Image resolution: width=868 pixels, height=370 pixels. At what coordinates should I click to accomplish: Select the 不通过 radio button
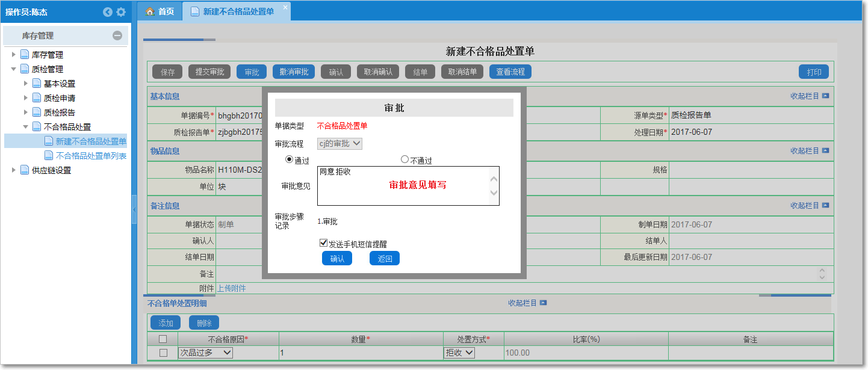(405, 159)
